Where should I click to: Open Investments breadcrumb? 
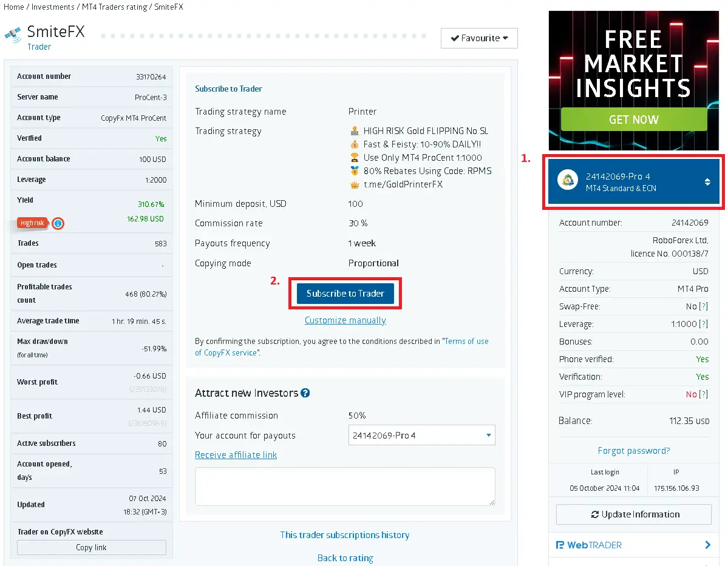click(53, 7)
